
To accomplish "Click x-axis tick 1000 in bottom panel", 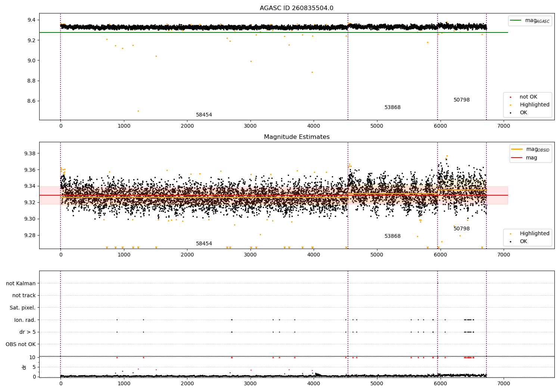I will (x=124, y=384).
